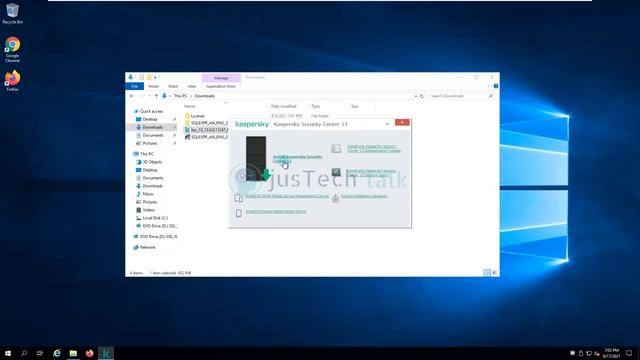Open taskbar Search
The image size is (640, 360).
tap(24, 353)
